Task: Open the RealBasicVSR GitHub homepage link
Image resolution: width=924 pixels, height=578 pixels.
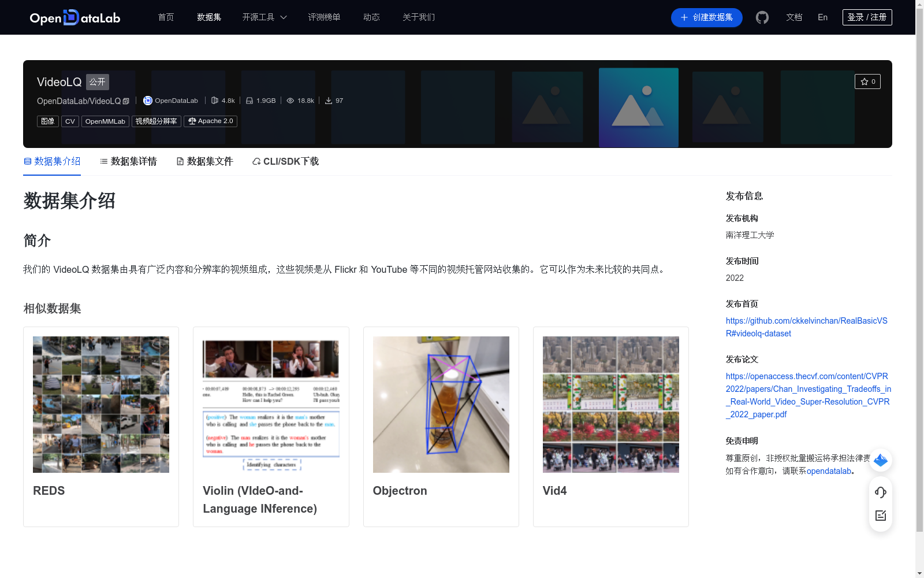Action: 807,327
